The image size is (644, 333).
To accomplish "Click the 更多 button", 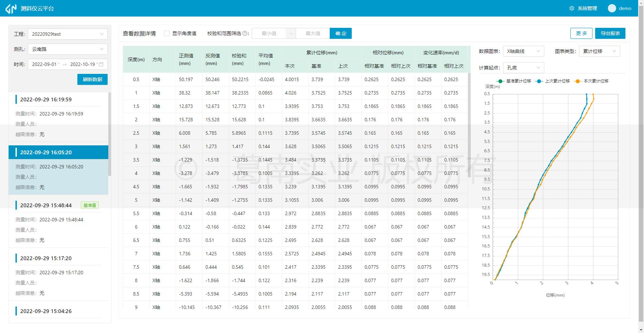I will pyautogui.click(x=581, y=33).
